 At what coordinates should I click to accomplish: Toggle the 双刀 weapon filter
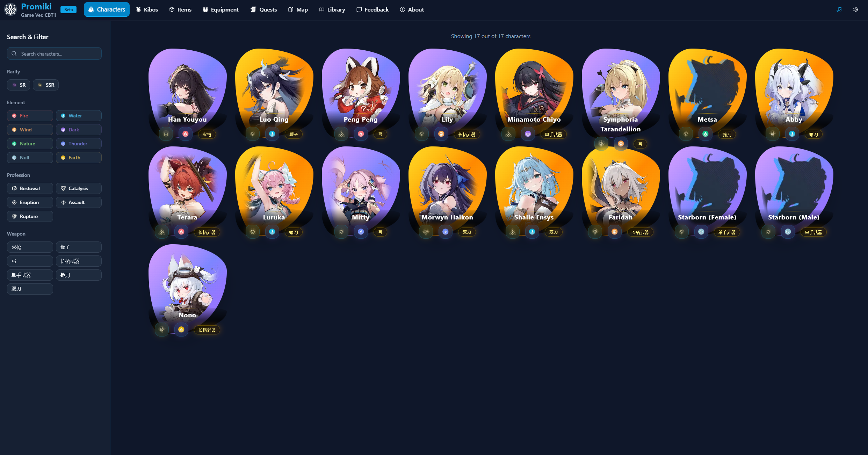point(30,289)
